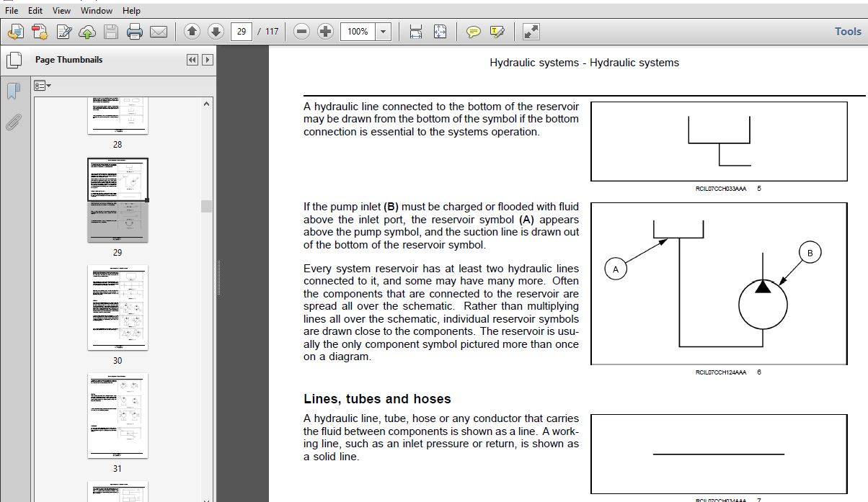This screenshot has width=868, height=502.
Task: Collapse the Page Thumbnails panel with double arrow
Action: tap(192, 60)
